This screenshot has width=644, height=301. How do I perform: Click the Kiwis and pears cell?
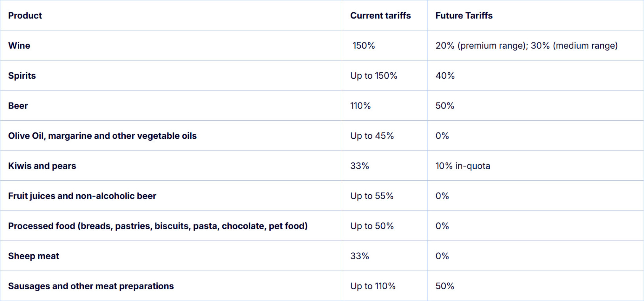click(x=42, y=166)
